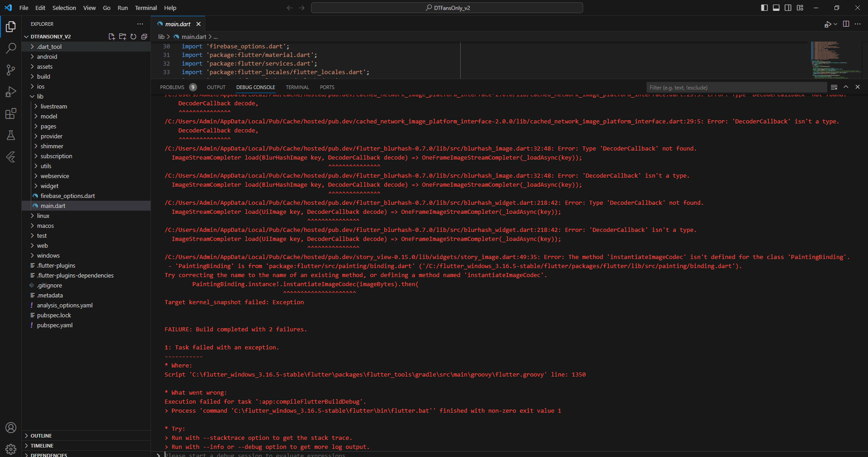Toggle secondary side bar visibility
This screenshot has height=457, width=868.
pyautogui.click(x=788, y=8)
